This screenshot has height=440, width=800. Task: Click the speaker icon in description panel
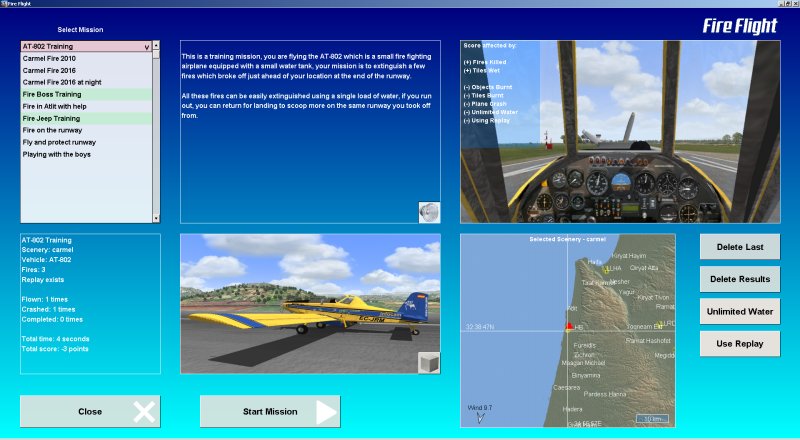coord(429,212)
